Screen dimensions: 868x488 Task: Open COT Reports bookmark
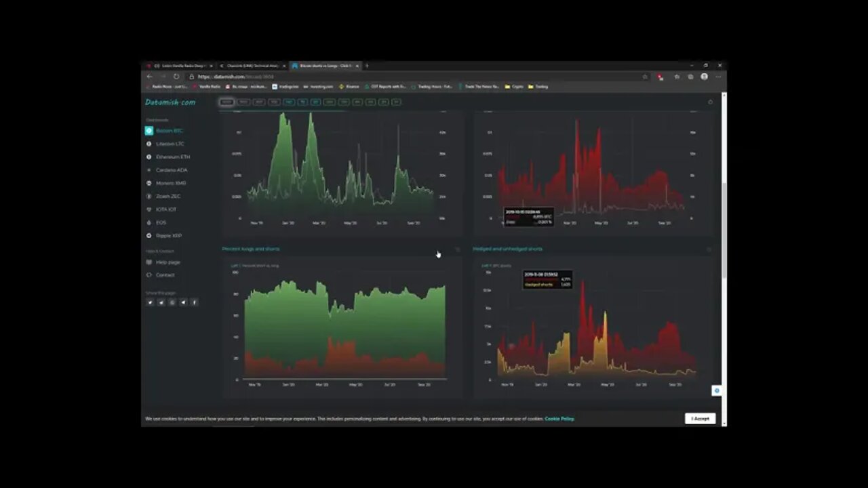click(x=385, y=87)
